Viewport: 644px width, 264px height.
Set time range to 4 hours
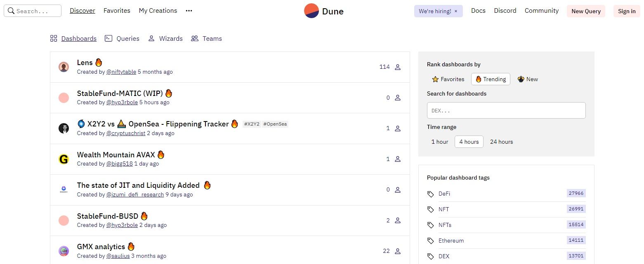469,142
